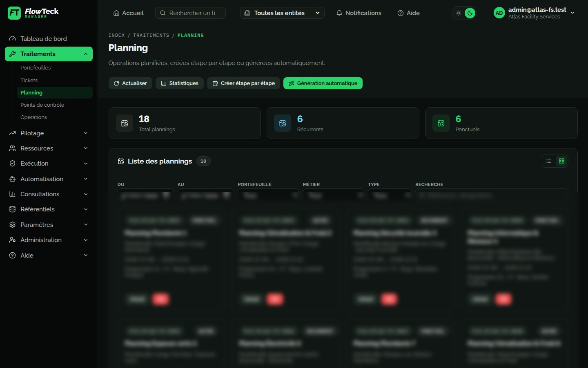Go to Accueil using the home icon

[x=116, y=13]
